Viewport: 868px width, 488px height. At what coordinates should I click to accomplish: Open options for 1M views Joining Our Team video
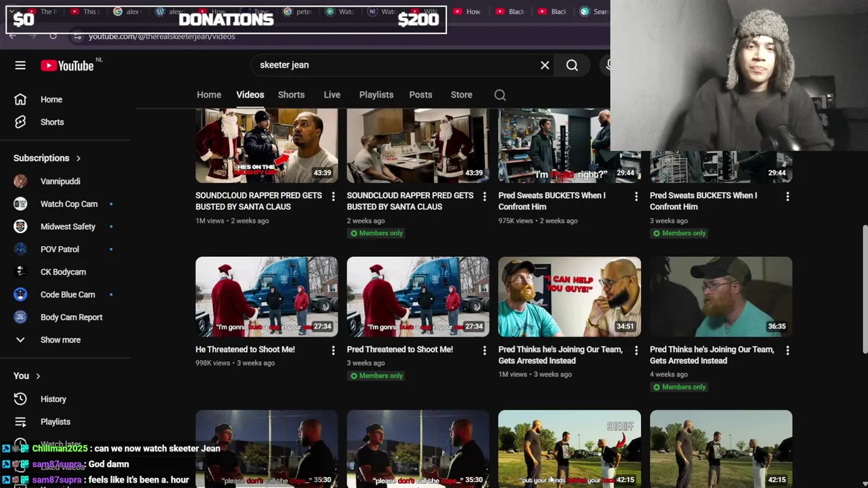[x=636, y=350]
